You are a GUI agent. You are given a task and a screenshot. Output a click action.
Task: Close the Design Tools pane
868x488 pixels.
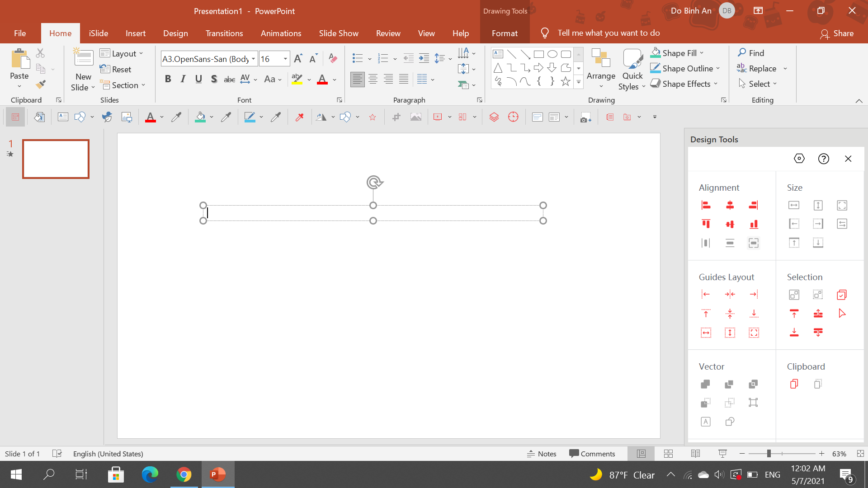(x=848, y=159)
